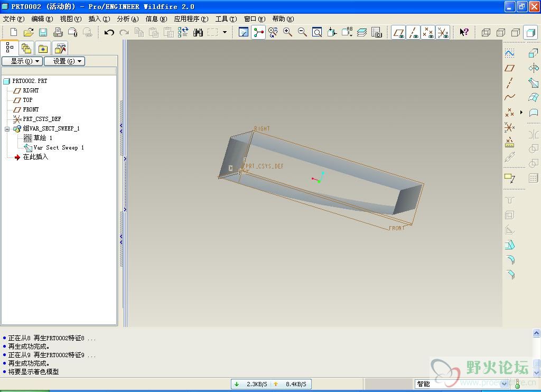This screenshot has height=392, width=541.
Task: Switch to wireframe display mode
Action: tap(486, 32)
